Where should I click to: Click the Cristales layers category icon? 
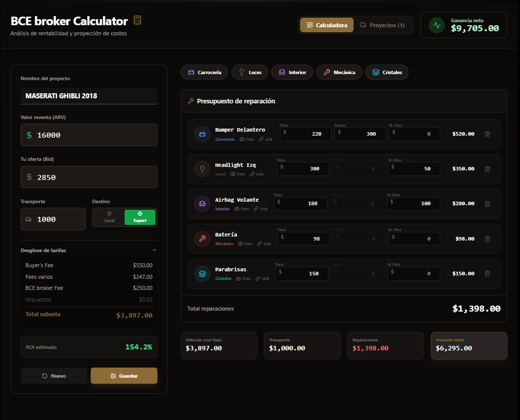(375, 72)
